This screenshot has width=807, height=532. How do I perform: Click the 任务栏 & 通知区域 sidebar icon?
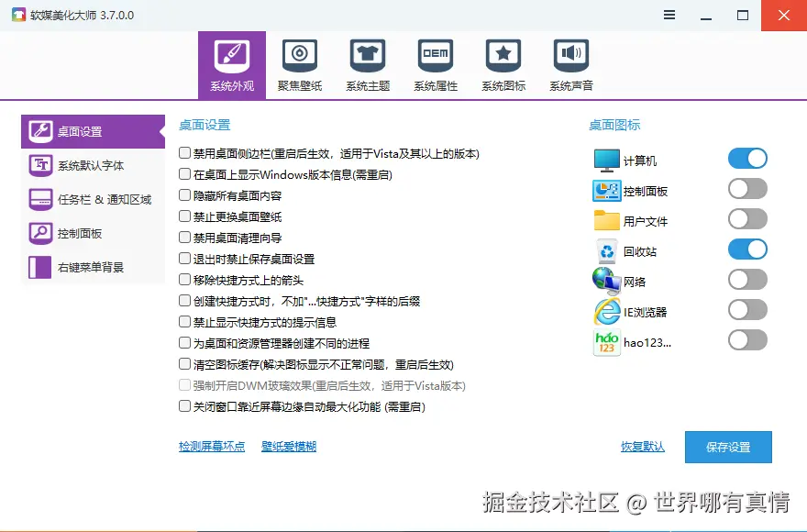(40, 199)
